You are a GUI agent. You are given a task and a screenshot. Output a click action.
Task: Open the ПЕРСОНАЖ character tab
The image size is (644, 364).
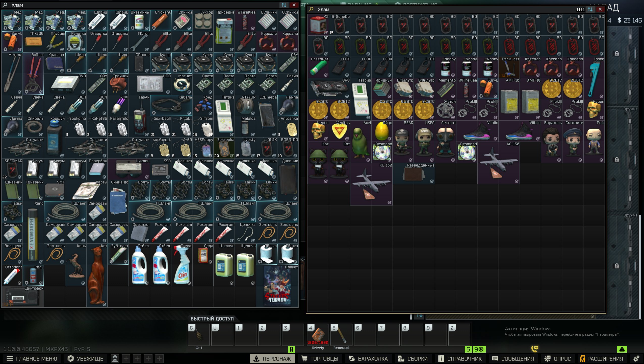tap(272, 358)
